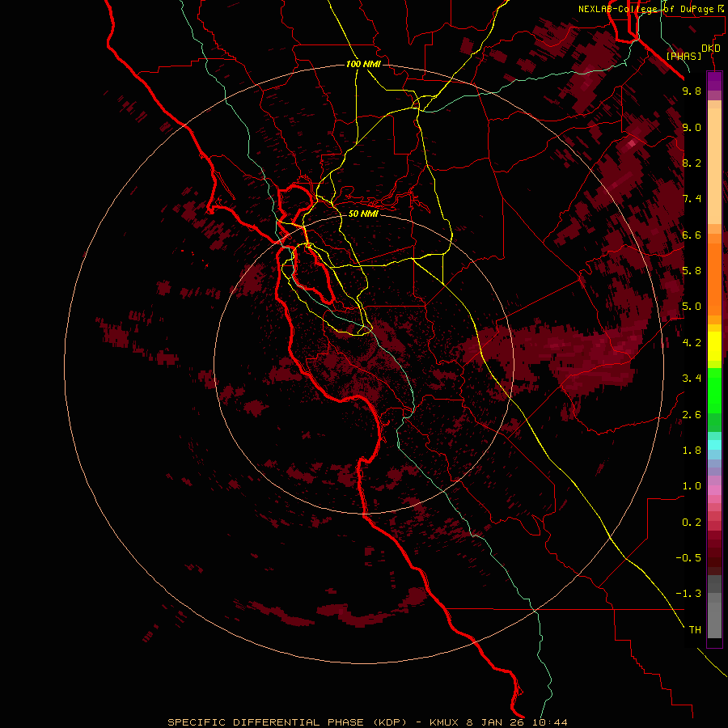
Task: Pick the cyan band in the color scale
Action: click(714, 445)
